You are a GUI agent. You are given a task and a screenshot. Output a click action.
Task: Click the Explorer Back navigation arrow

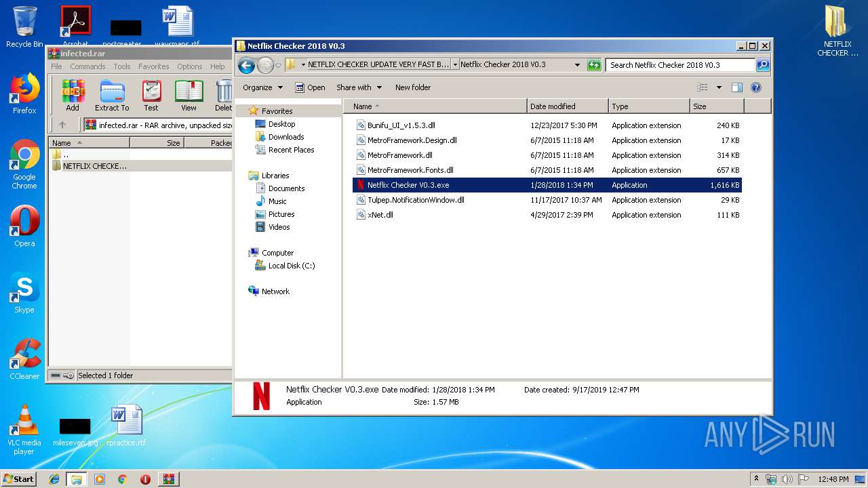click(246, 65)
